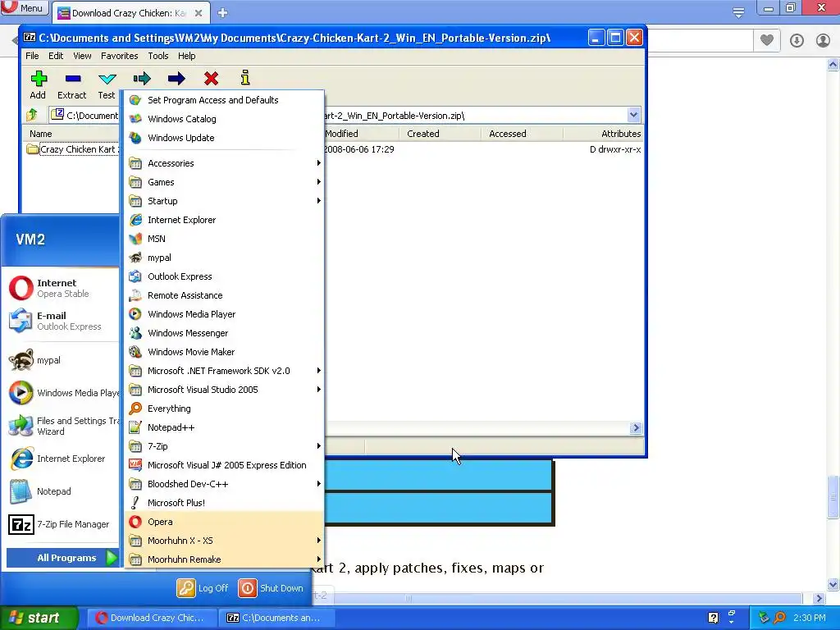Viewport: 840px width, 630px height.
Task: Open the Opera downloads icon
Action: click(x=797, y=40)
